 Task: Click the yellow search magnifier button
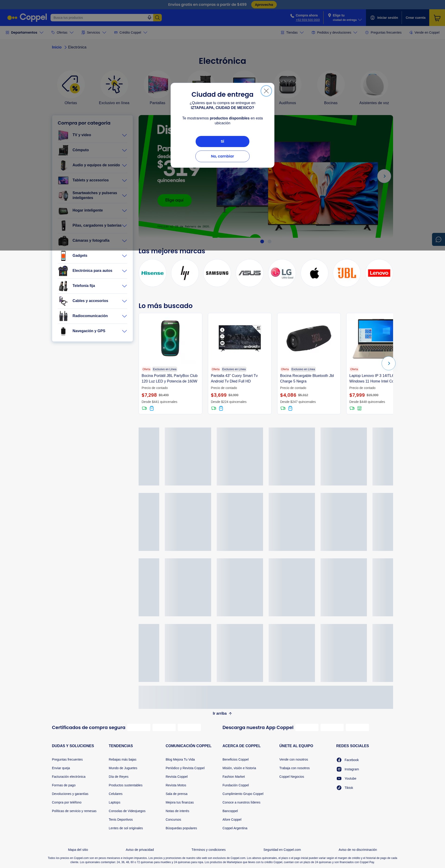point(157,18)
